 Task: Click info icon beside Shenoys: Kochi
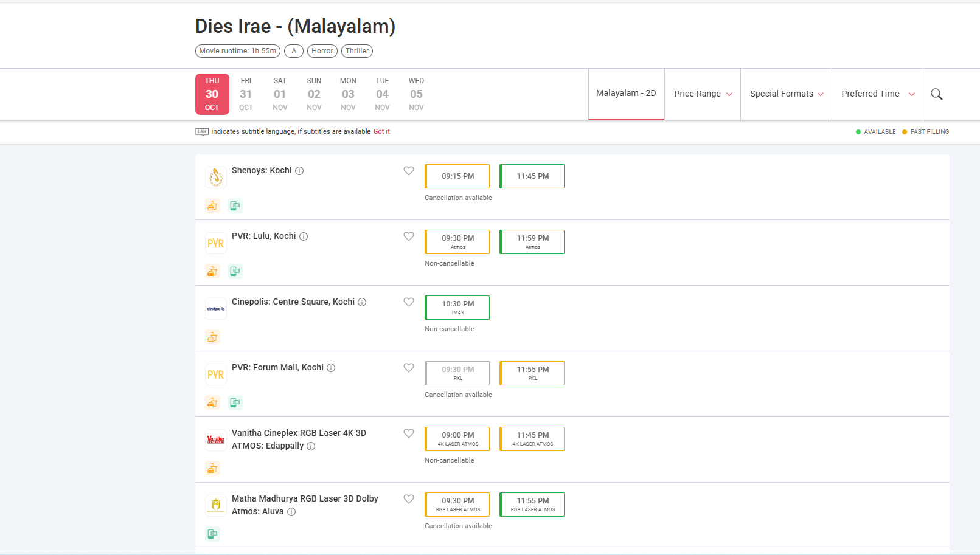tap(299, 171)
